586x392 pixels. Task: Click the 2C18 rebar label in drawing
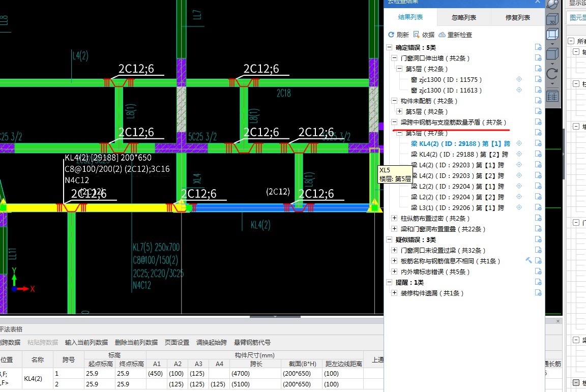(x=284, y=93)
